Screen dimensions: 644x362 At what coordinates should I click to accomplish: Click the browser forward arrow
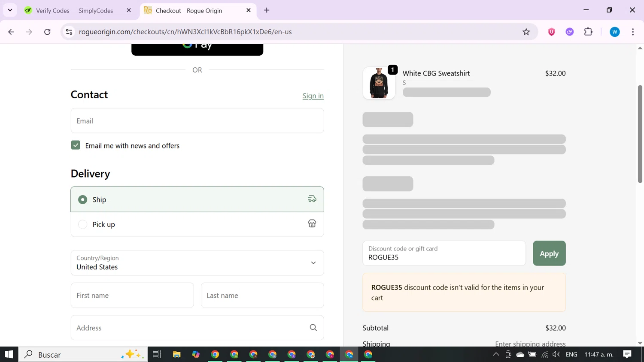pos(29,32)
